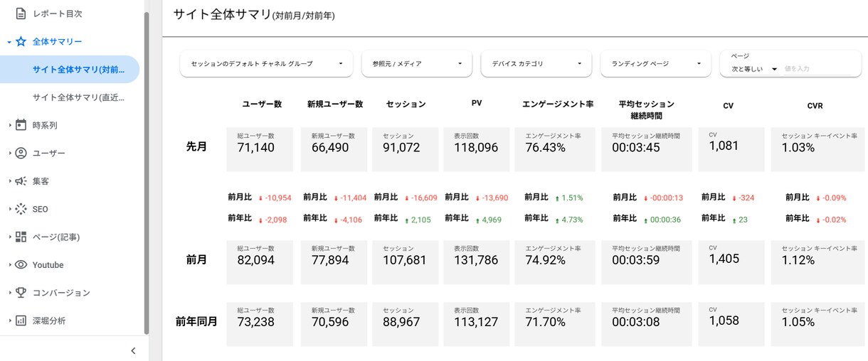
Task: Click the chart icon for 深堀分析
Action: click(21, 320)
